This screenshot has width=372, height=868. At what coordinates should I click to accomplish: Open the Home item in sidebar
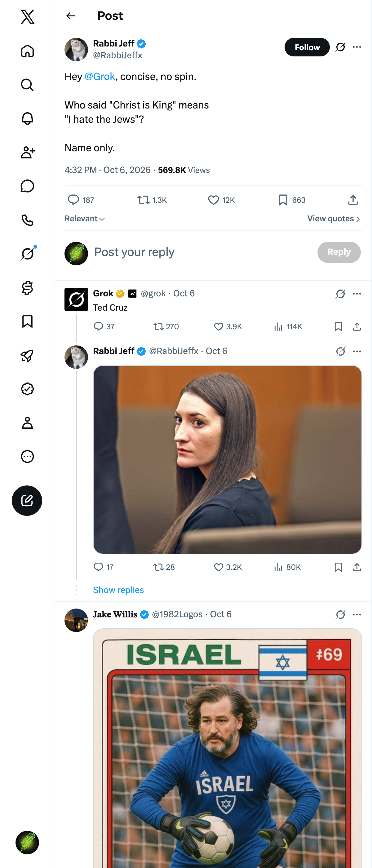pos(27,51)
